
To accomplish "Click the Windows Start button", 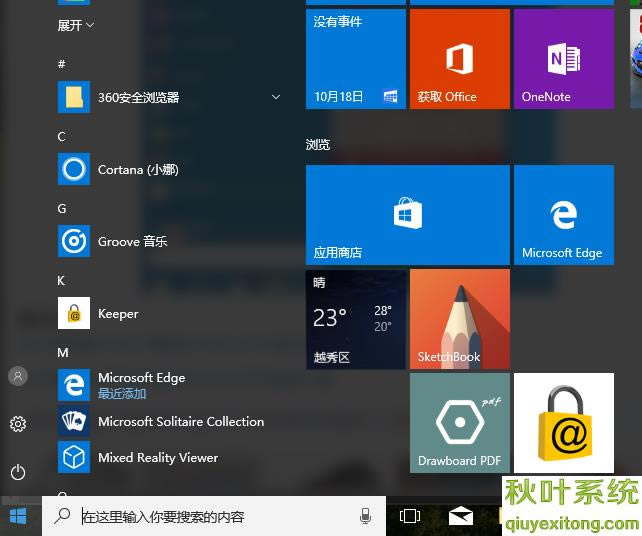I will [18, 516].
